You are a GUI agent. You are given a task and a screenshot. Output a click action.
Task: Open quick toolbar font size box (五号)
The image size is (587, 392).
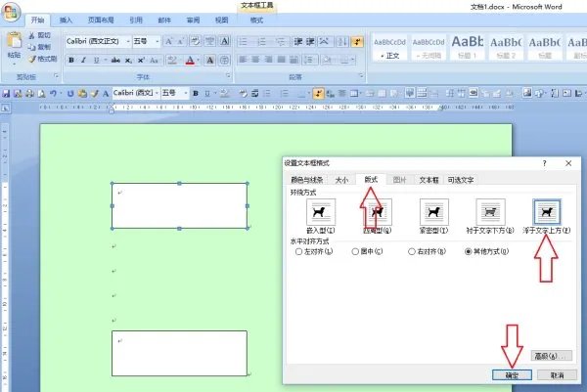[x=174, y=93]
